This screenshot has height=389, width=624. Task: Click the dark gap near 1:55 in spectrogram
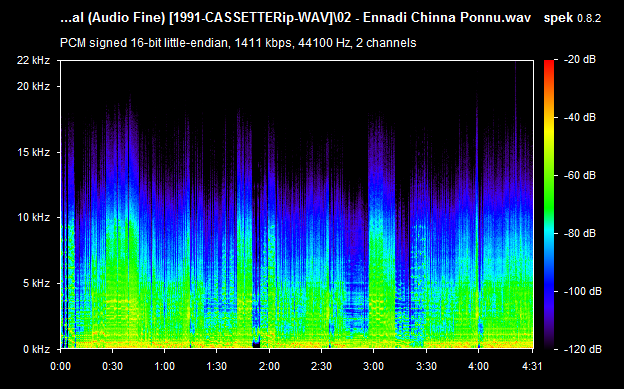(257, 342)
